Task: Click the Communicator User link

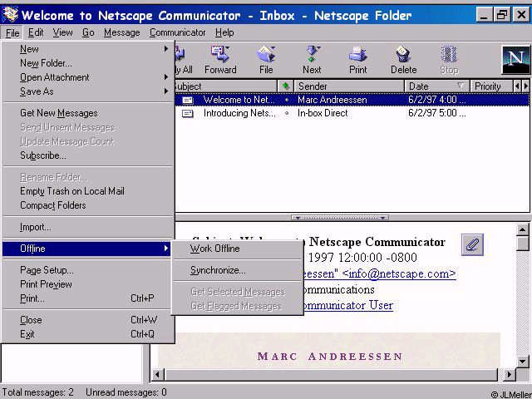Action: pyautogui.click(x=347, y=305)
